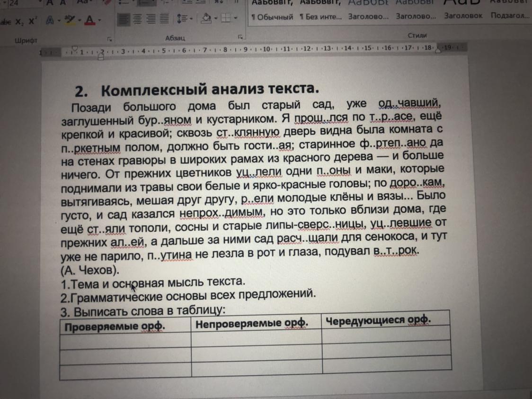Expand the text effects dropdown arrow
Screen dimensions: 532x399
point(59,21)
